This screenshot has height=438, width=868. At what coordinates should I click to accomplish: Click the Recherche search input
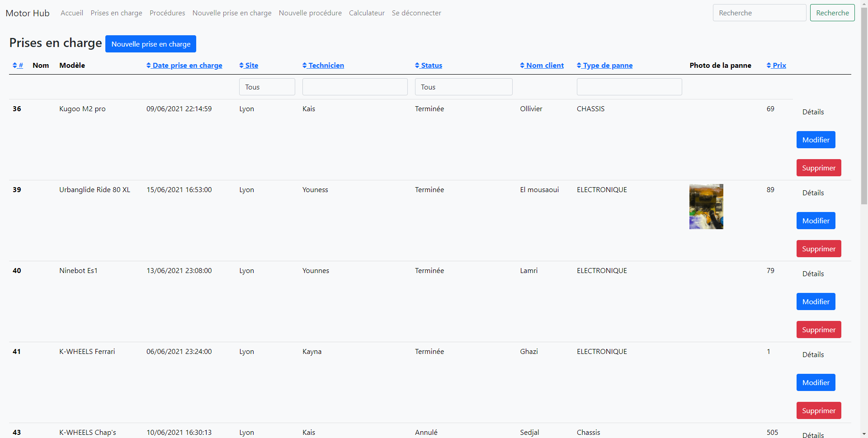pyautogui.click(x=759, y=13)
